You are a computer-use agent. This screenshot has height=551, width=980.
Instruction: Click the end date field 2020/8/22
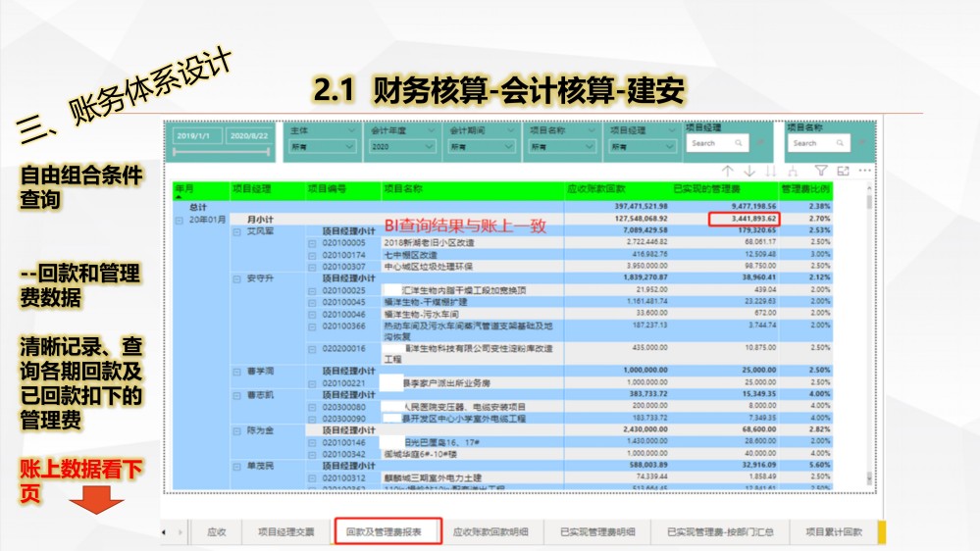[x=249, y=135]
